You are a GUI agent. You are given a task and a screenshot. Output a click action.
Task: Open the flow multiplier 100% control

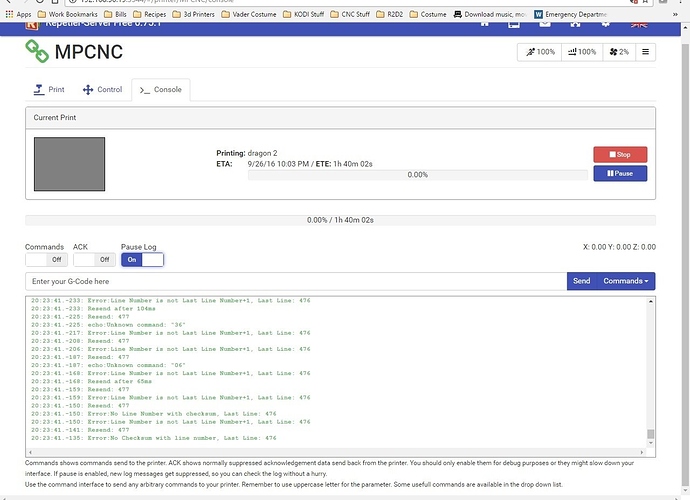pos(582,52)
